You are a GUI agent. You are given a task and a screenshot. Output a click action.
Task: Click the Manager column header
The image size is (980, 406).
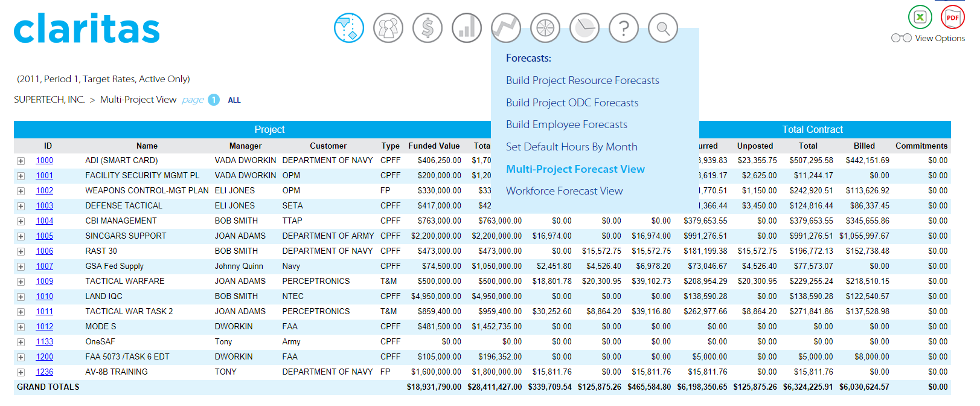245,146
